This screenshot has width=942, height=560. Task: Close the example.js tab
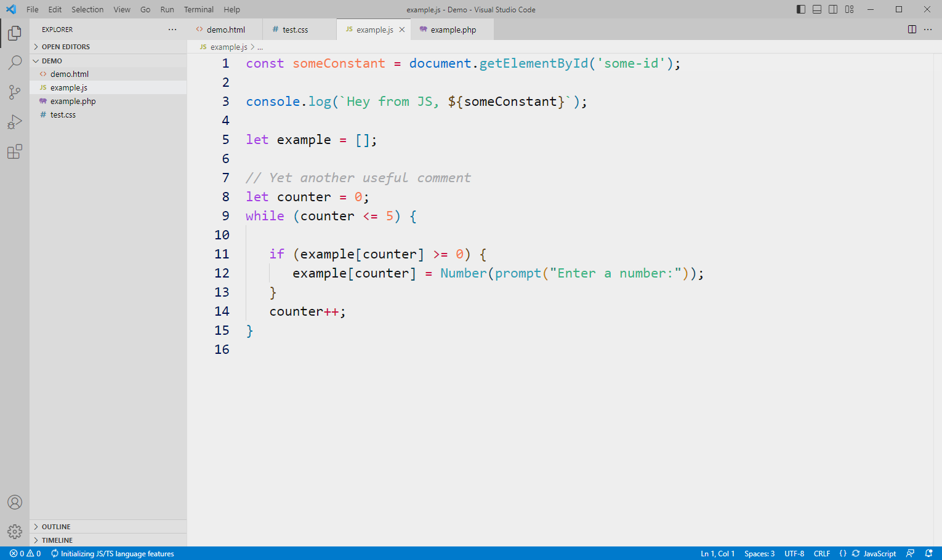tap(402, 30)
